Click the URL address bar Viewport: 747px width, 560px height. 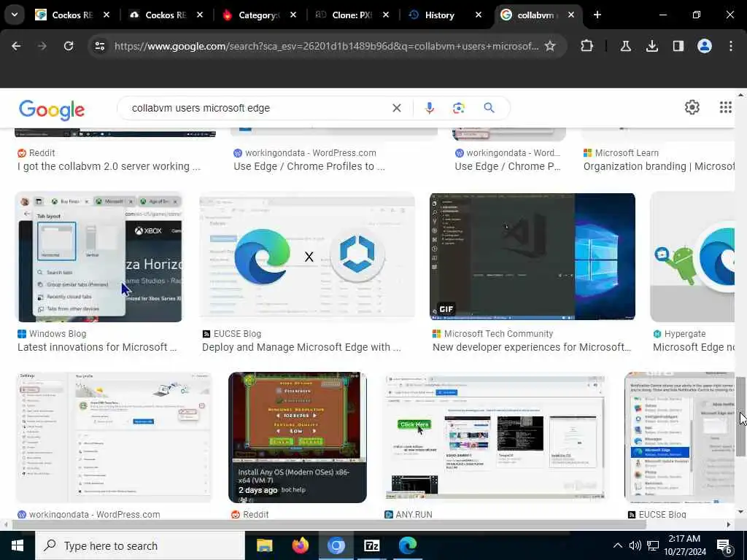[x=326, y=46]
